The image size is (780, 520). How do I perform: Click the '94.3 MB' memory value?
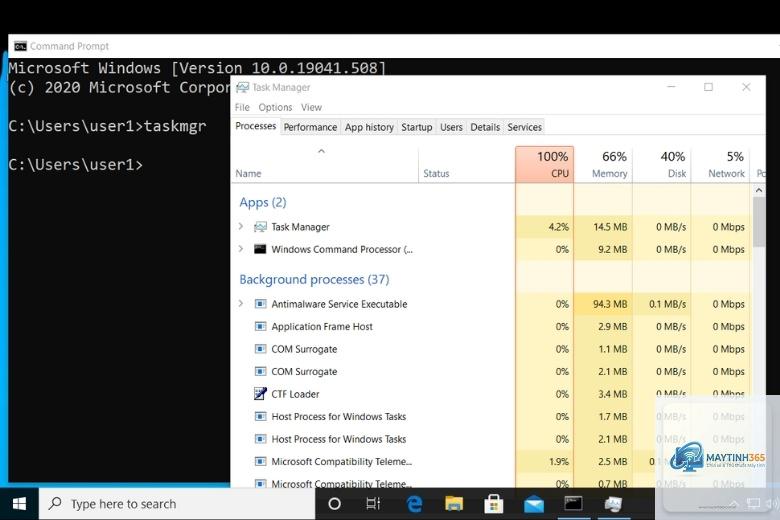[610, 304]
